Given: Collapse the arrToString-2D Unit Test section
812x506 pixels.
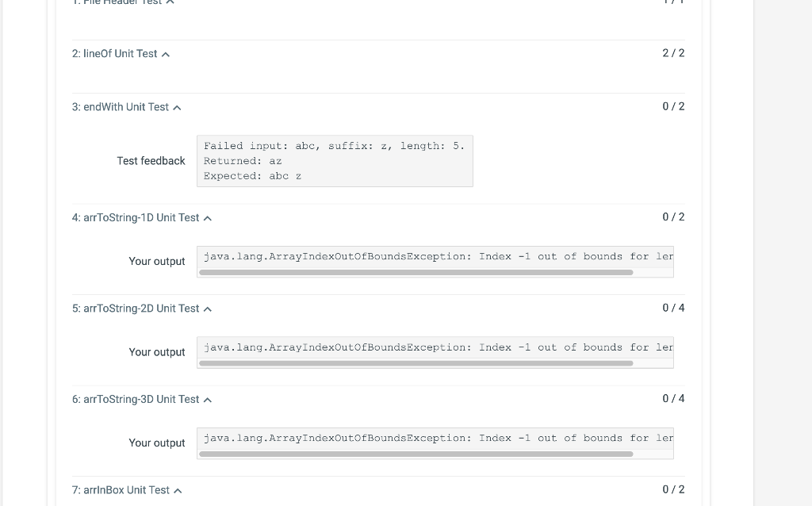Looking at the screenshot, I should pyautogui.click(x=207, y=309).
